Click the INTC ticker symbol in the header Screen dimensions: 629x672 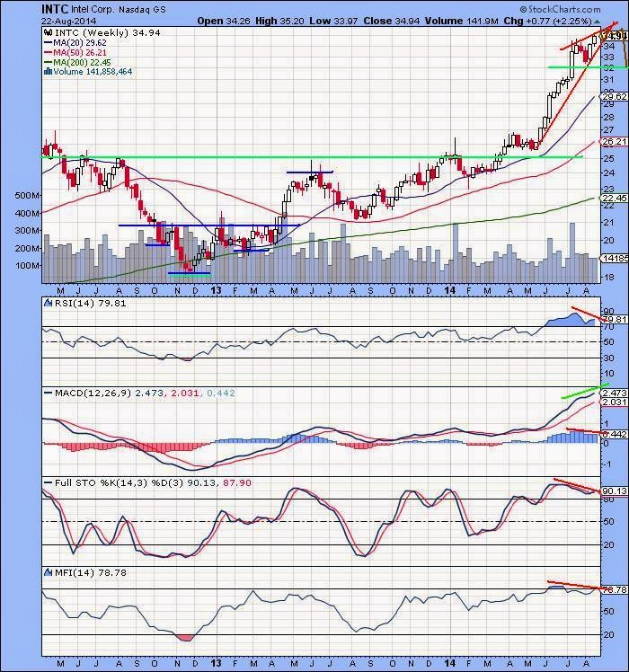point(55,9)
